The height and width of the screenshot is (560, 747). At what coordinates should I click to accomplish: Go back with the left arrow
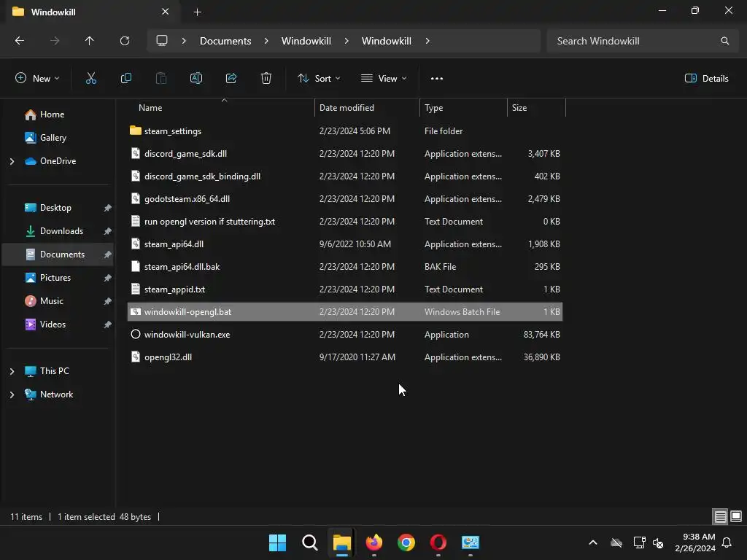pyautogui.click(x=20, y=41)
